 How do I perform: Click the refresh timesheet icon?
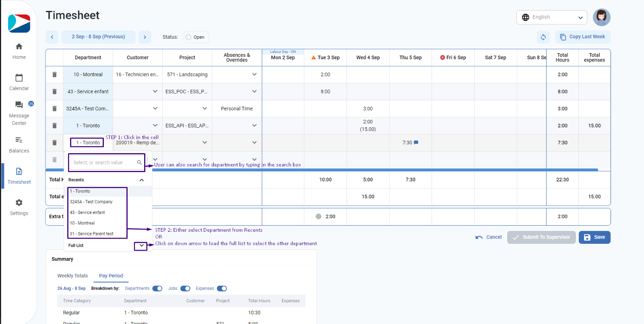pos(543,37)
